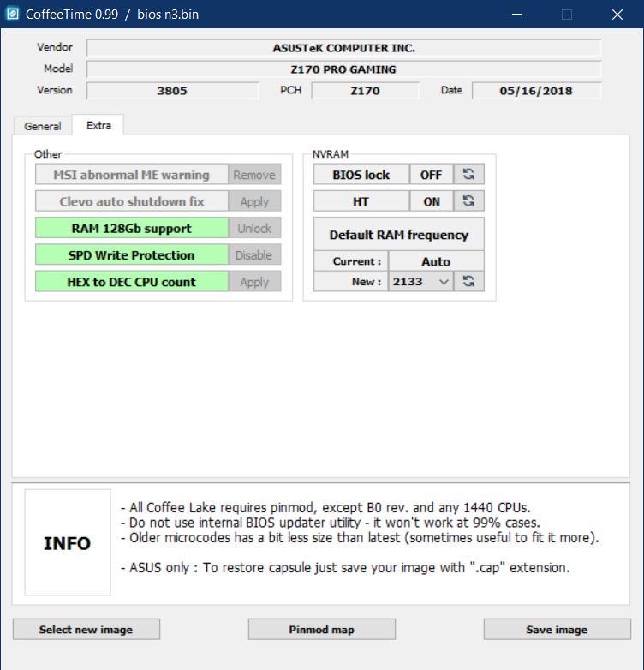Viewport: 644px width, 670px height.
Task: Close the CoffeeTime window
Action: tap(617, 14)
